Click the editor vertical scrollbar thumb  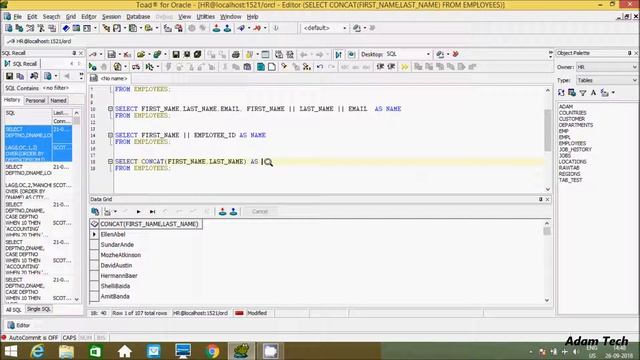(548, 130)
